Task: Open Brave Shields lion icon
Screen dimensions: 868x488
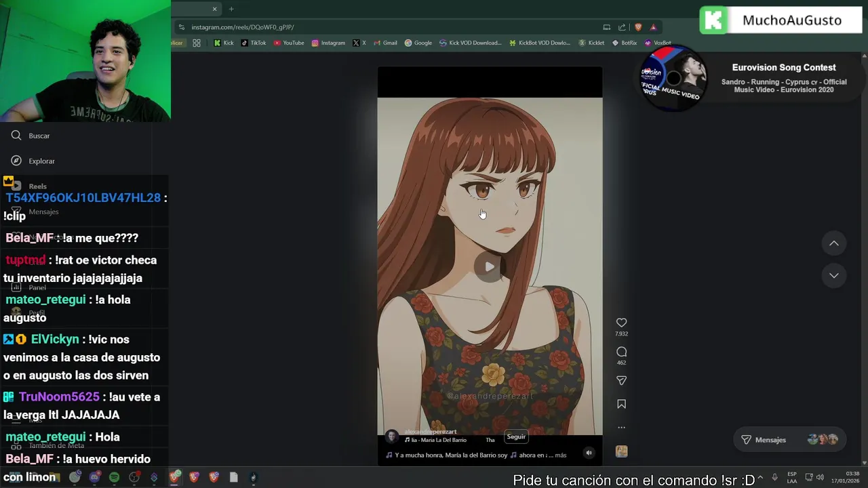Action: click(638, 27)
